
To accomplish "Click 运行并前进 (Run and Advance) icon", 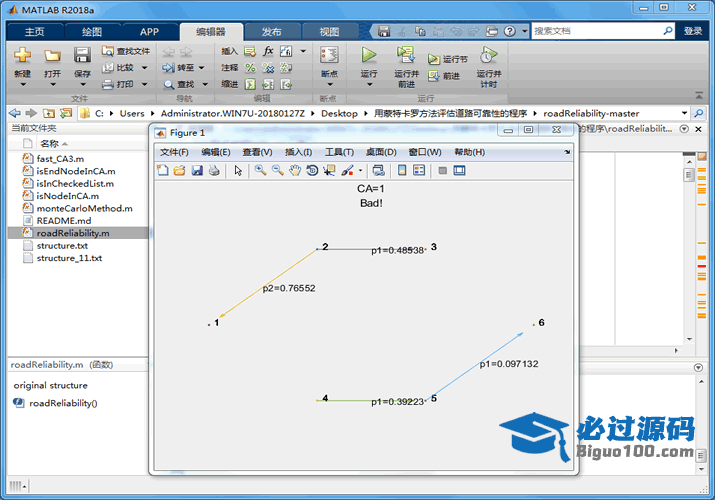I will click(x=405, y=55).
